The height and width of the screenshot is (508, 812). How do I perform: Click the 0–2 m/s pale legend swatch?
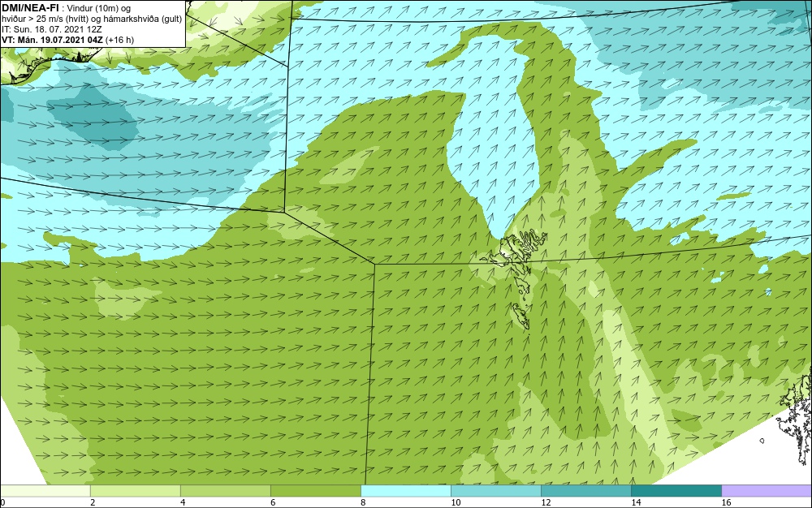[x=45, y=490]
